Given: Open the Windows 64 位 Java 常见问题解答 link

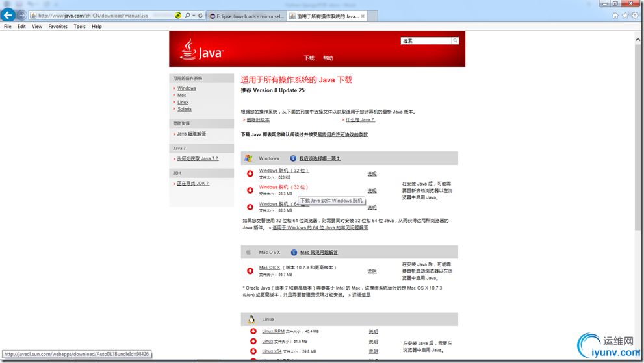Looking at the screenshot, I should pos(320,227).
